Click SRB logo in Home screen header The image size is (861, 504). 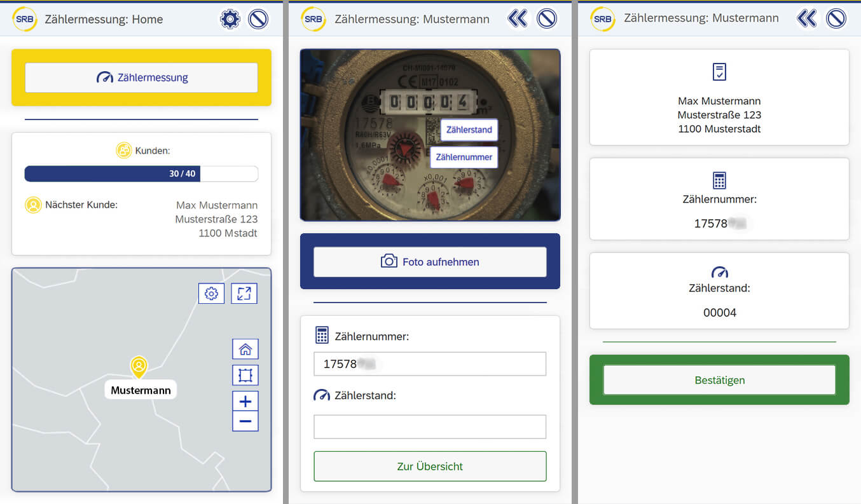pos(24,19)
